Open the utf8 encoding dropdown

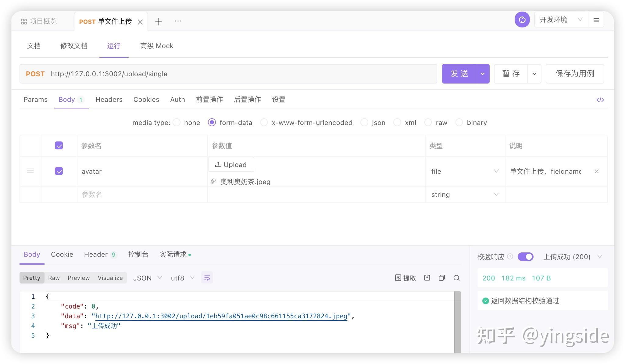point(183,278)
